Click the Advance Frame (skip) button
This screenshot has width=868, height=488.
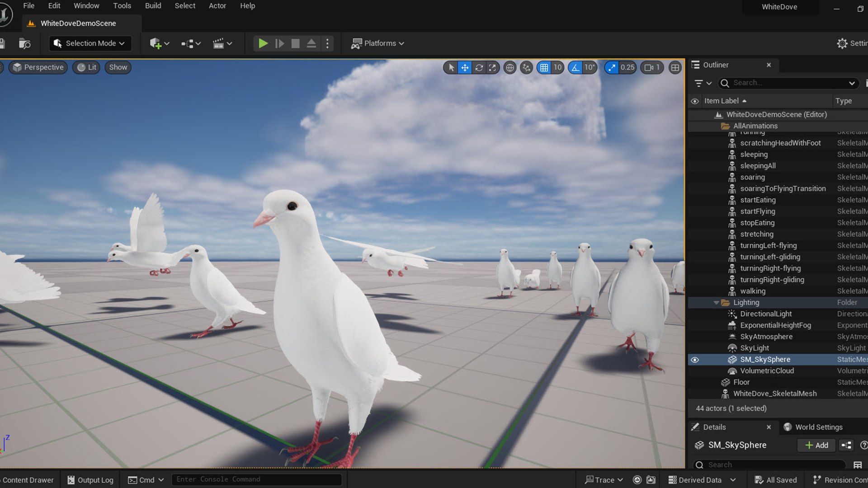280,43
